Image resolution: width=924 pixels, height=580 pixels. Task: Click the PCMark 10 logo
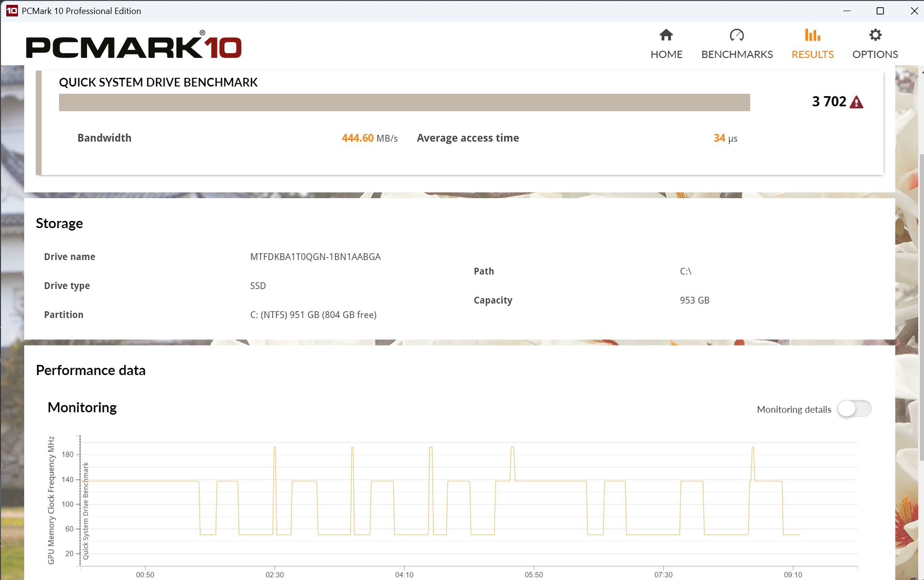pyautogui.click(x=133, y=45)
